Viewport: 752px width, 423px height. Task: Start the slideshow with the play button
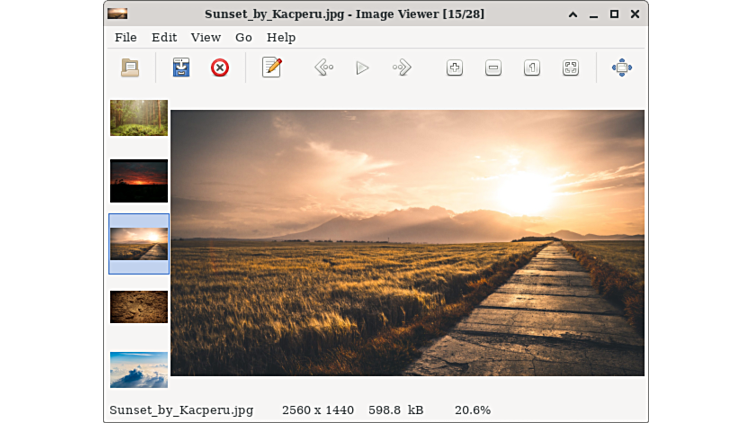(362, 68)
